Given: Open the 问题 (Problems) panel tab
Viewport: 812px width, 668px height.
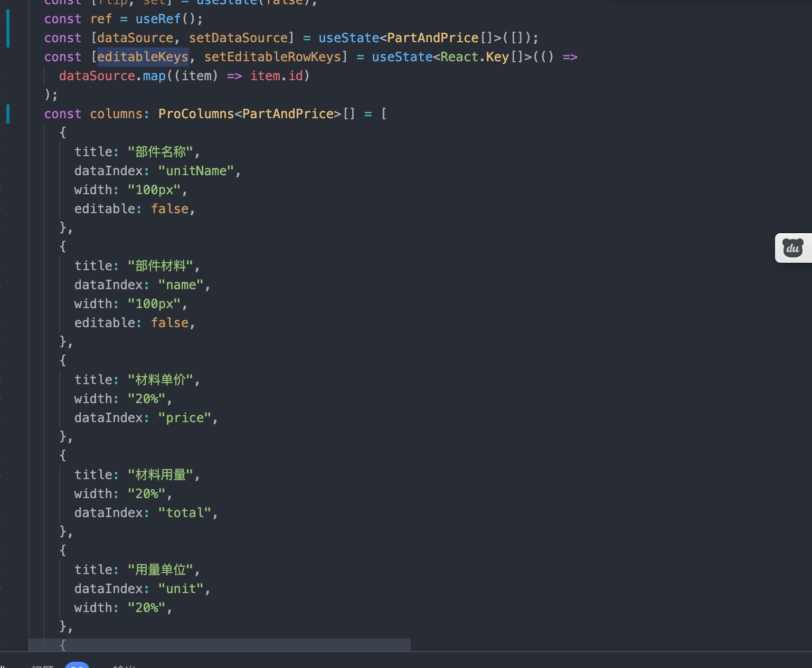Looking at the screenshot, I should coord(42,665).
